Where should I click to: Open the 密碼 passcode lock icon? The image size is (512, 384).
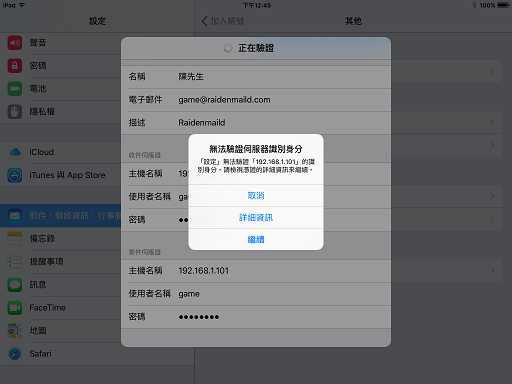tap(15, 66)
